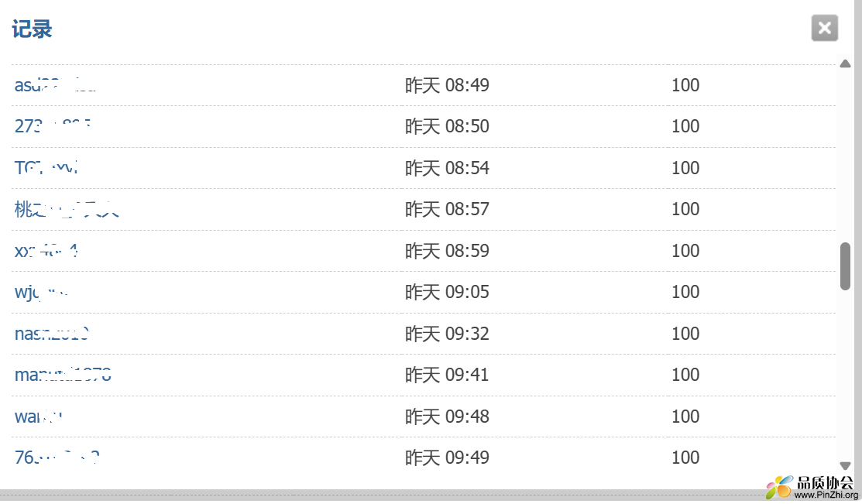This screenshot has width=862, height=504.
Task: Open the user link starting with asd
Action: pos(54,85)
